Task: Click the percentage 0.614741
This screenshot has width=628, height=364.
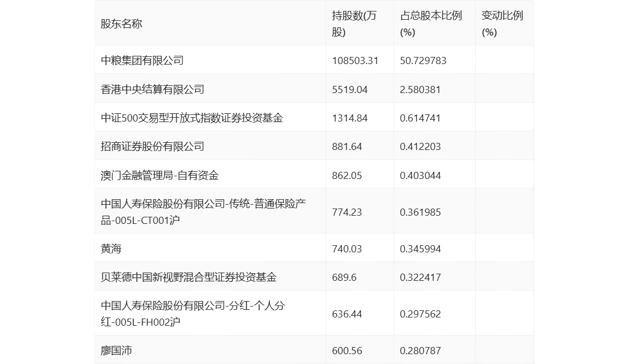Action: click(x=420, y=118)
